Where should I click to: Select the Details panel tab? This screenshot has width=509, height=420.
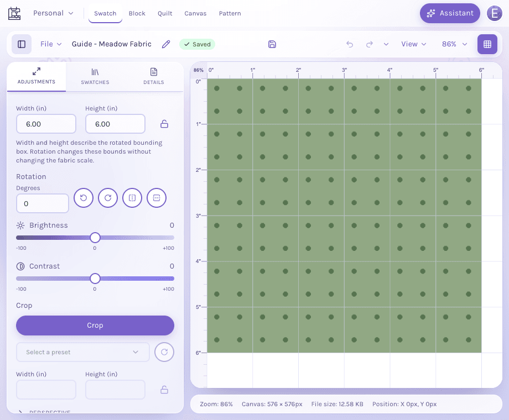tap(154, 77)
